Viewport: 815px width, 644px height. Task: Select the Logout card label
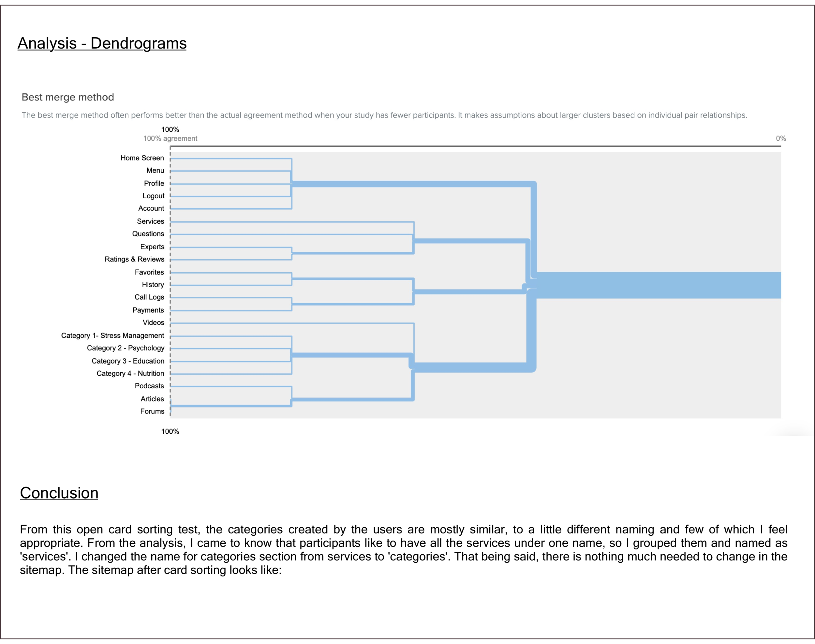[153, 196]
